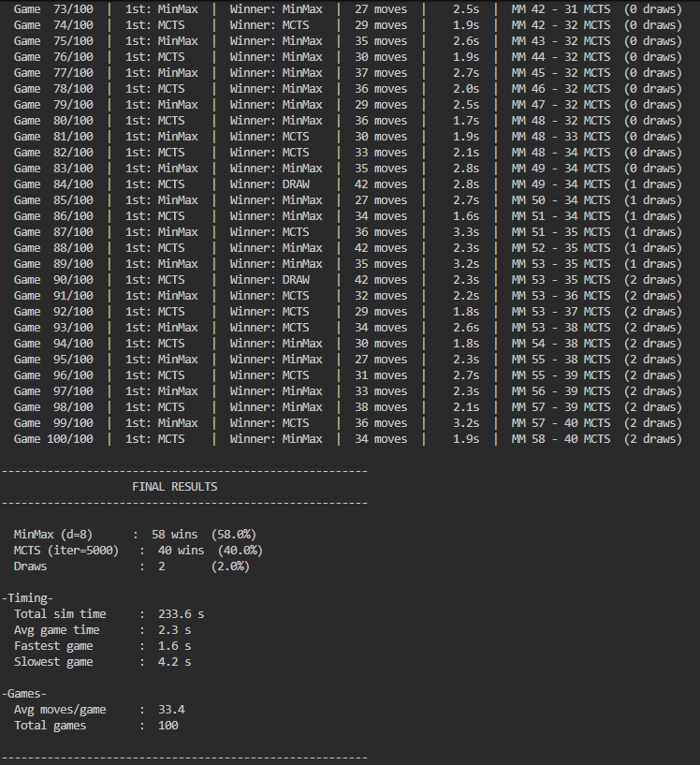The image size is (700, 765).
Task: Click the '40 wins' value
Action: (181, 551)
